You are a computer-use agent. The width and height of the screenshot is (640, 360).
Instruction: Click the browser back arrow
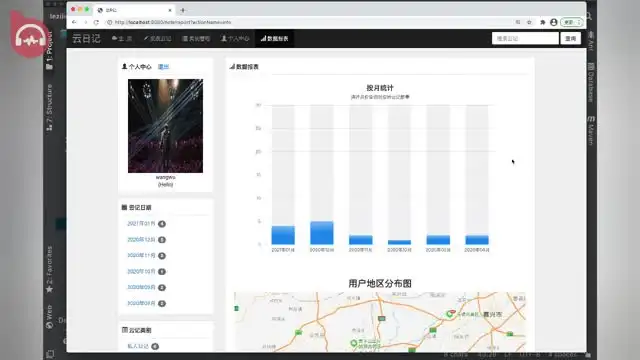pos(74,22)
